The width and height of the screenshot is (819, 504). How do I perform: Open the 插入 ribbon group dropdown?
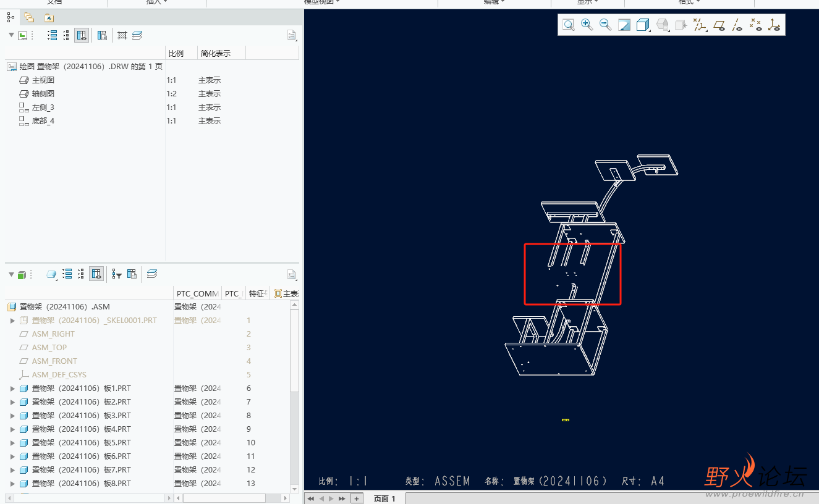coord(157,2)
